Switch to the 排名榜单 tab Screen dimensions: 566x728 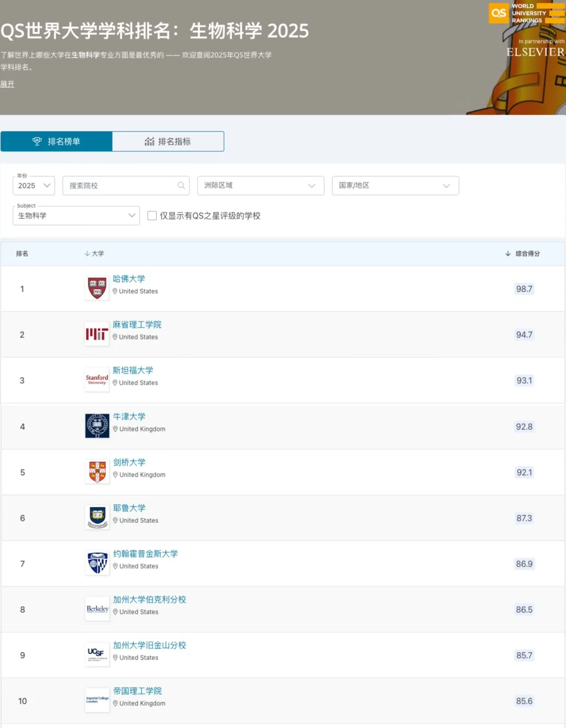click(x=57, y=142)
